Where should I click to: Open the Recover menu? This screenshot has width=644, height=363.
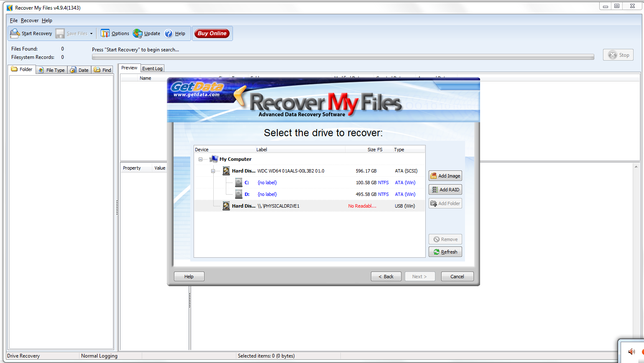pos(30,20)
